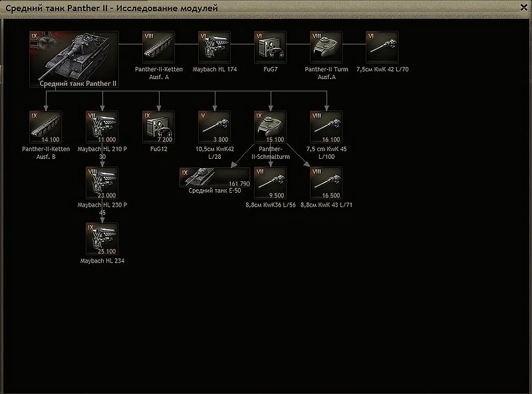
Task: Click the 8,8см KwK36 L/56 gun icon
Action: pyautogui.click(x=271, y=183)
